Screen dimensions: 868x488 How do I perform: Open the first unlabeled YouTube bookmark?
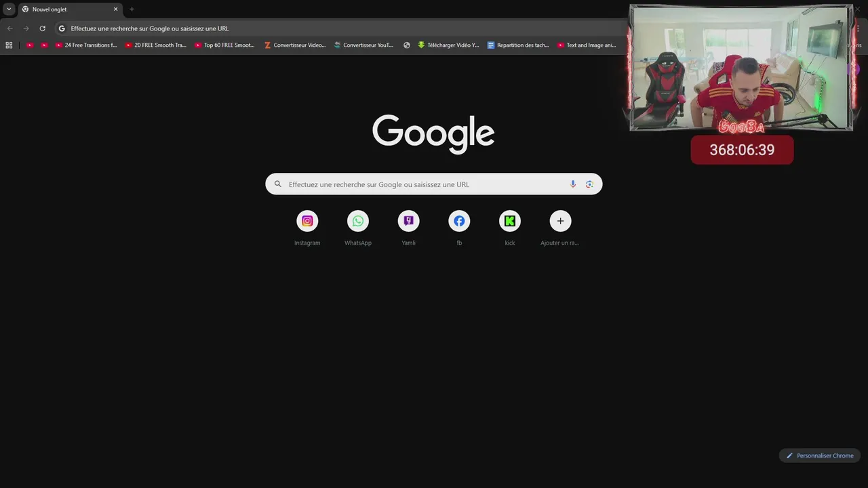tap(30, 45)
